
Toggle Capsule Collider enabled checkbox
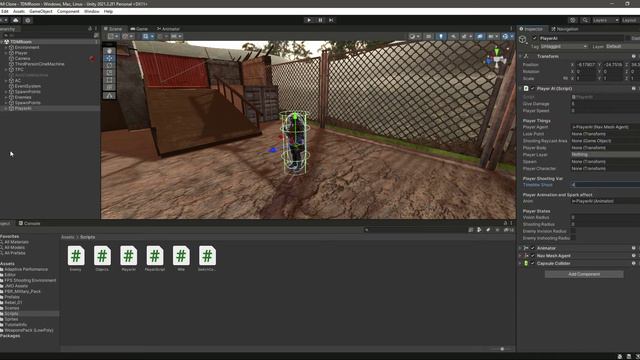pyautogui.click(x=532, y=263)
